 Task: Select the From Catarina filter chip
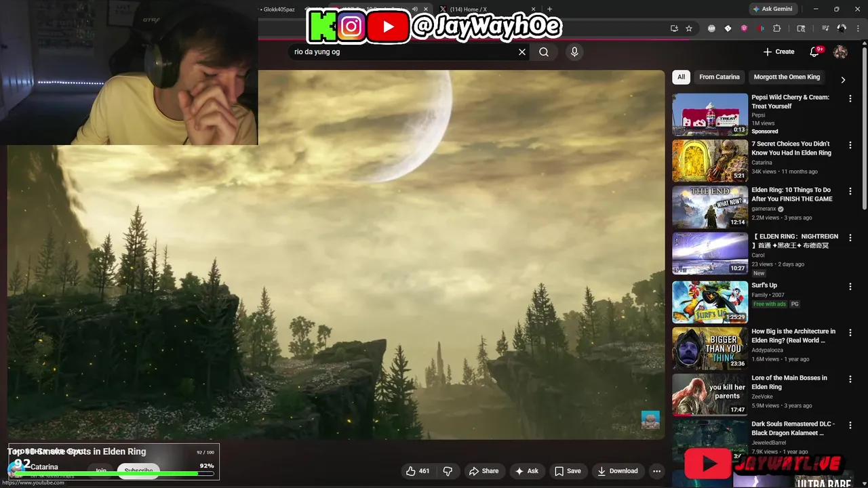719,77
